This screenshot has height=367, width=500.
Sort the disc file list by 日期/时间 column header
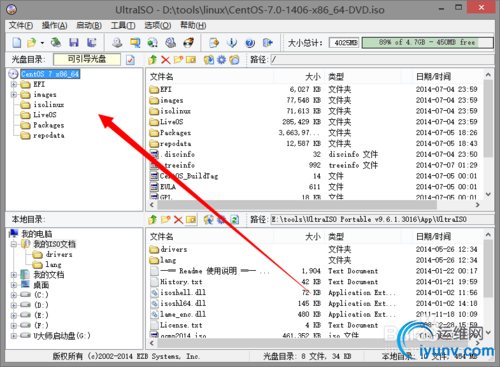[x=433, y=77]
